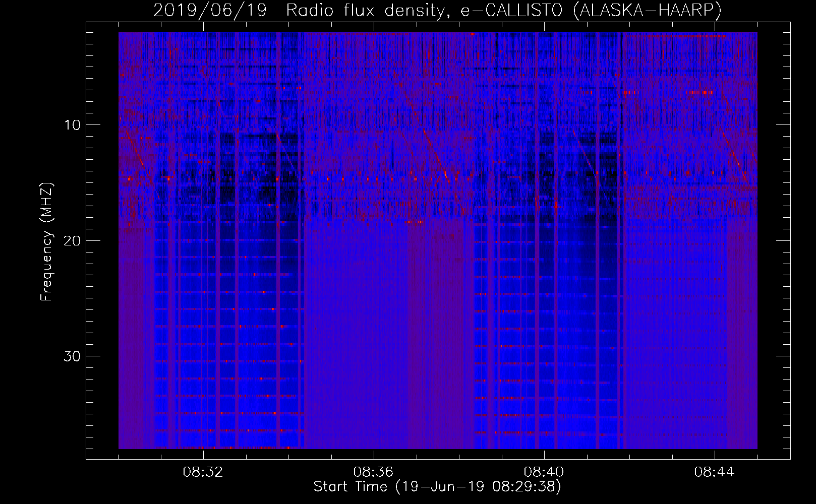Click the plot title '2019/06/19 Radio flux density'
Image resolution: width=816 pixels, height=504 pixels.
(302, 11)
